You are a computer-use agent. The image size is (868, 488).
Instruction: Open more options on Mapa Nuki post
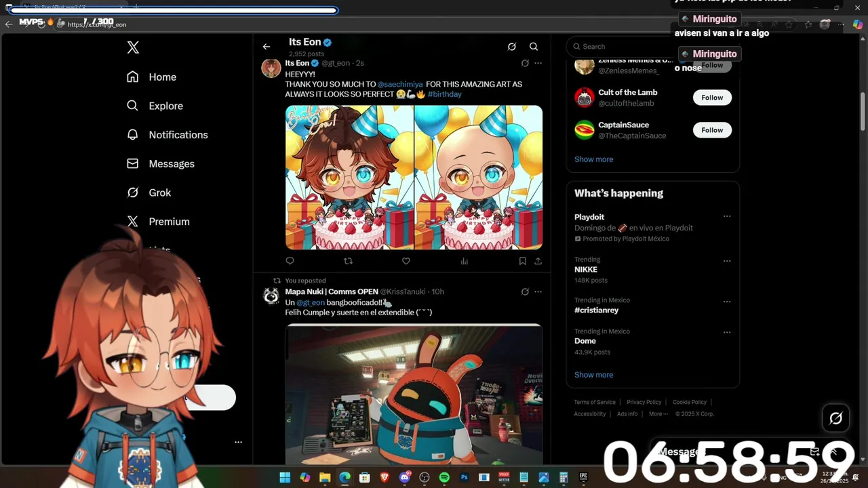click(x=538, y=291)
